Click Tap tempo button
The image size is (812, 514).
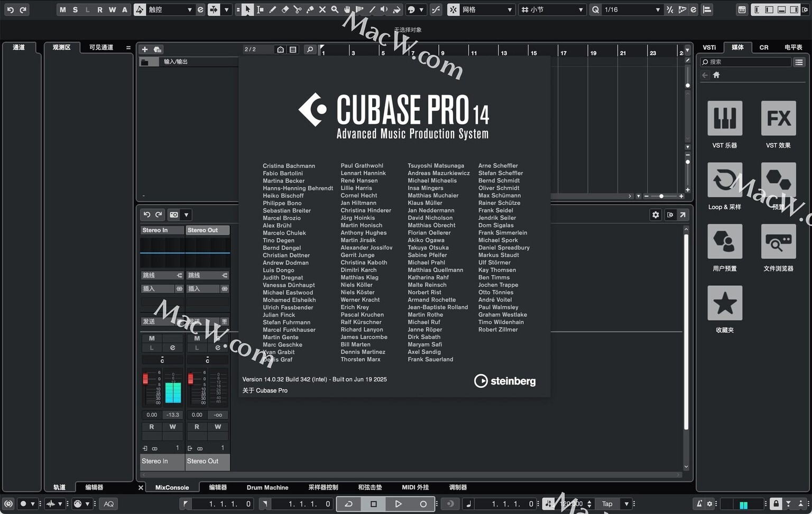click(x=607, y=504)
